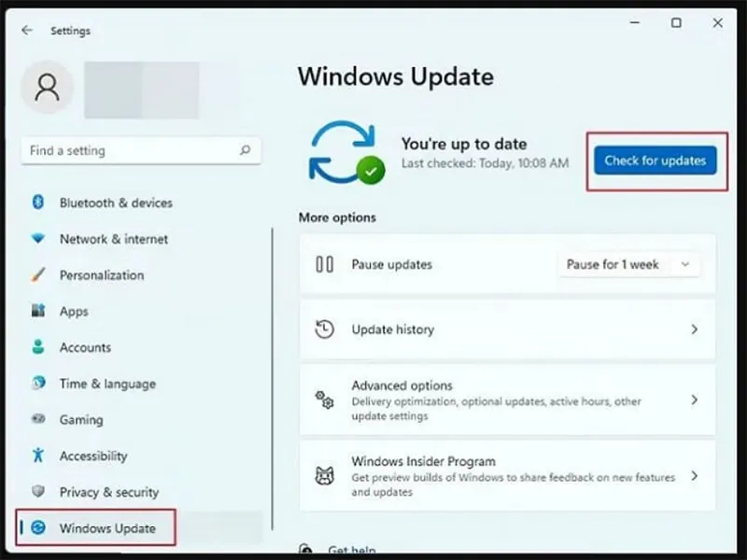Click the Accounts person icon

pyautogui.click(x=38, y=347)
